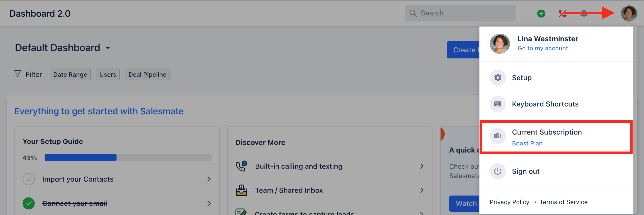644x215 pixels.
Task: Click the profile avatar in top bar
Action: point(629,13)
